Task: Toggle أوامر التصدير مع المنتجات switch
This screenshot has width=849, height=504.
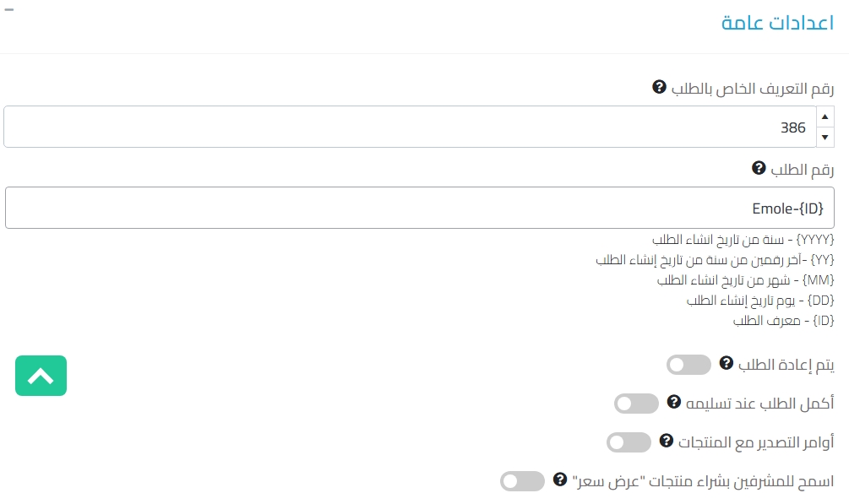Action: (629, 442)
